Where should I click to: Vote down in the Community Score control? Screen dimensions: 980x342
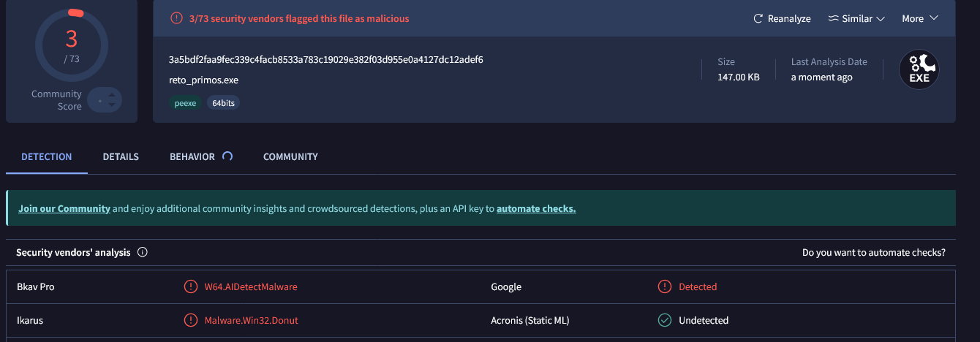[x=111, y=105]
